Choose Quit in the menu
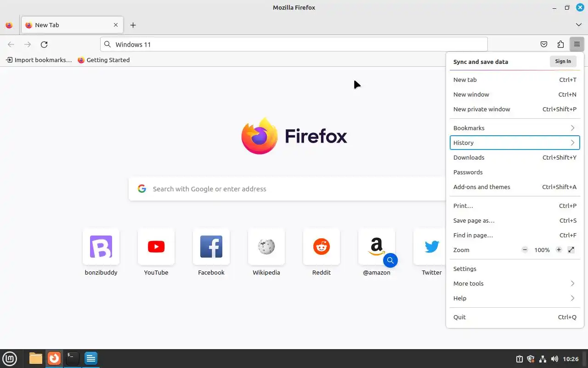 tap(514, 317)
